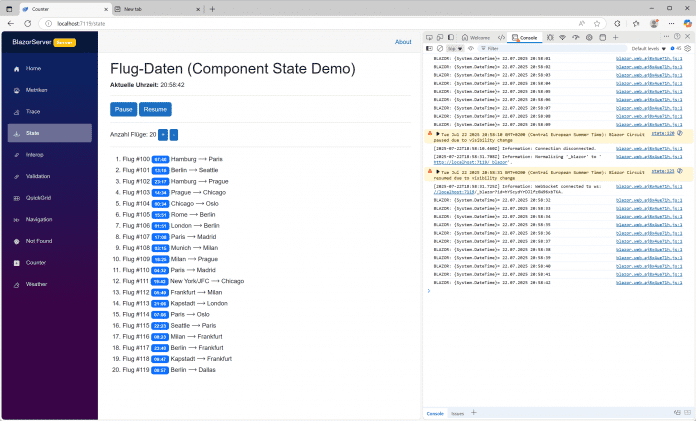The height and width of the screenshot is (421, 696).
Task: Open DevTools Sources bug icon
Action: point(550,37)
